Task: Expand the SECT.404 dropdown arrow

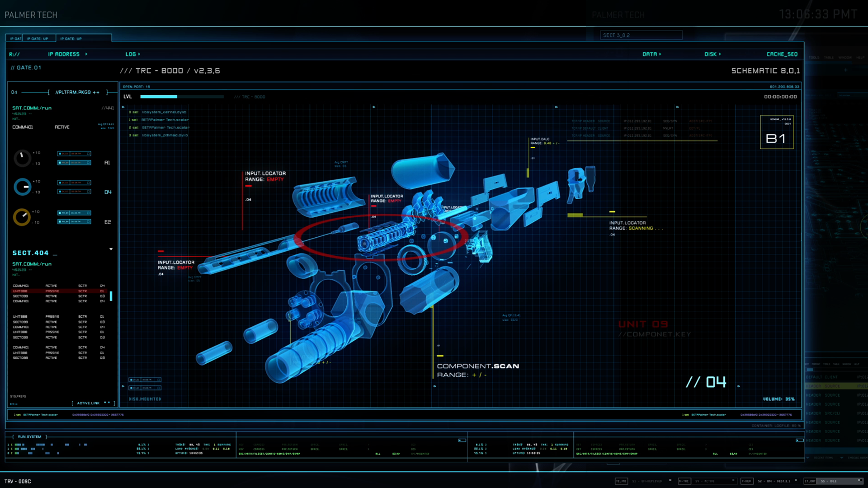Action: tap(111, 249)
